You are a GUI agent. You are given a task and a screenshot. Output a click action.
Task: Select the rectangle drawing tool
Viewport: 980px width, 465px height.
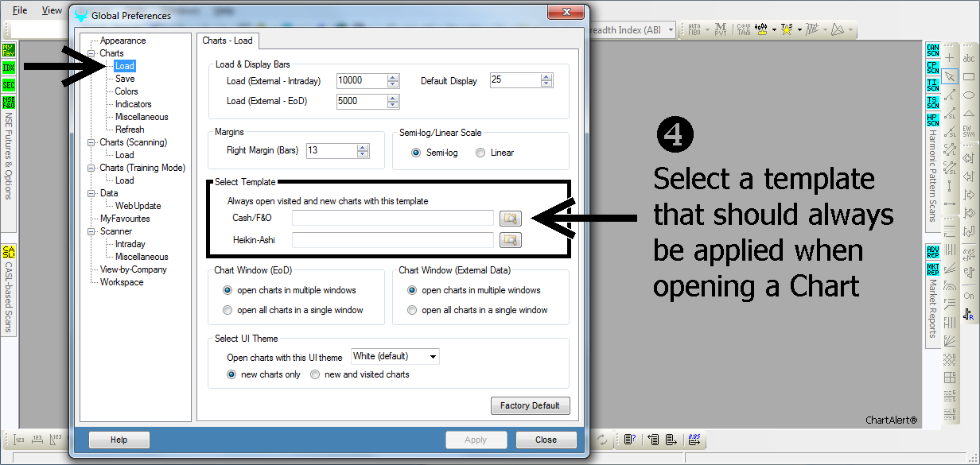[969, 76]
